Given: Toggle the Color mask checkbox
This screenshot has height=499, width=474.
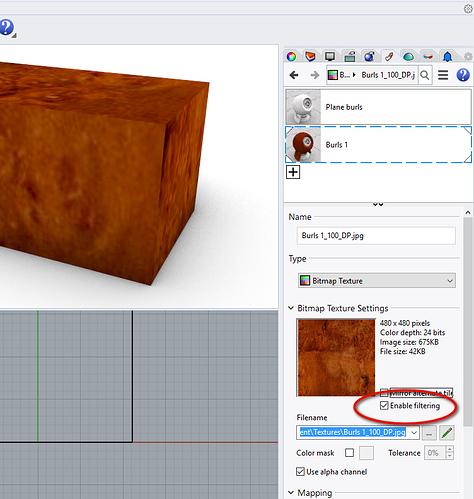Looking at the screenshot, I should [x=349, y=453].
